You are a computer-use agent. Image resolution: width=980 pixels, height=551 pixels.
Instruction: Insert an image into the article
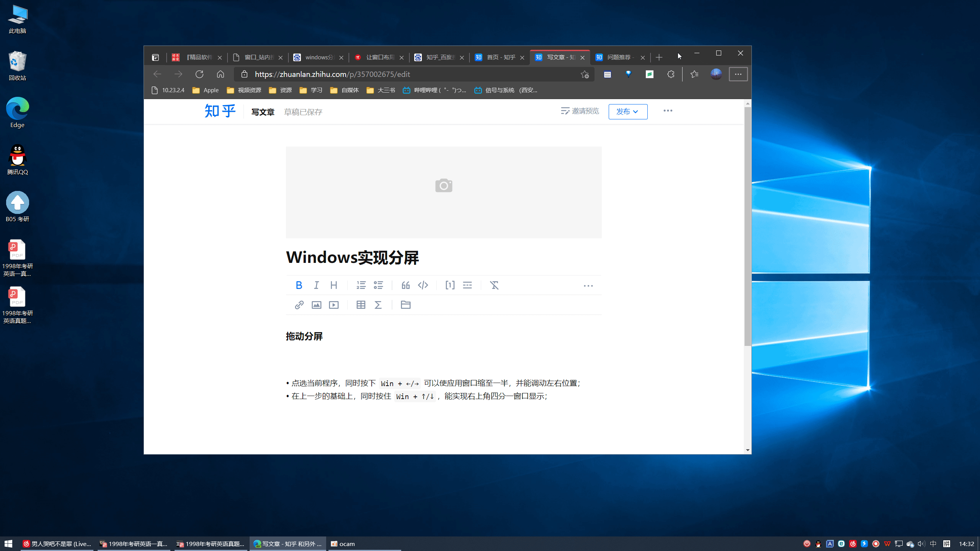click(x=316, y=305)
